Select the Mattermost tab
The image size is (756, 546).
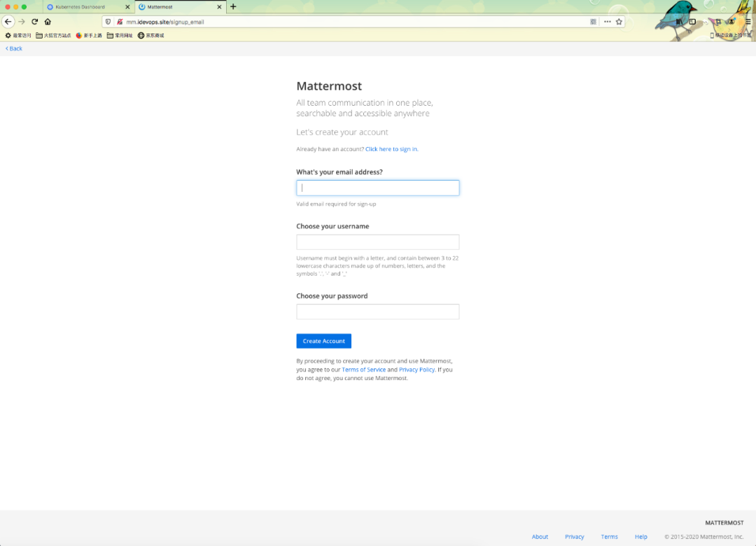coord(180,7)
